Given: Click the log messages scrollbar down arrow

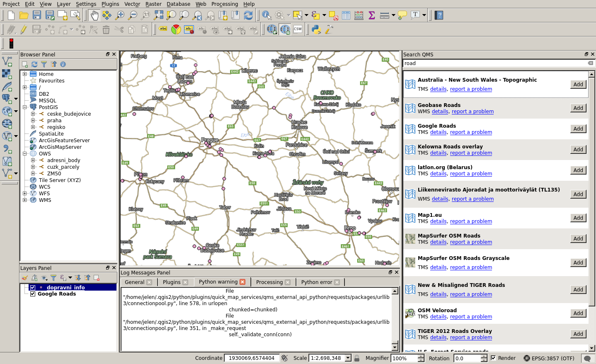Looking at the screenshot, I should pyautogui.click(x=395, y=347).
